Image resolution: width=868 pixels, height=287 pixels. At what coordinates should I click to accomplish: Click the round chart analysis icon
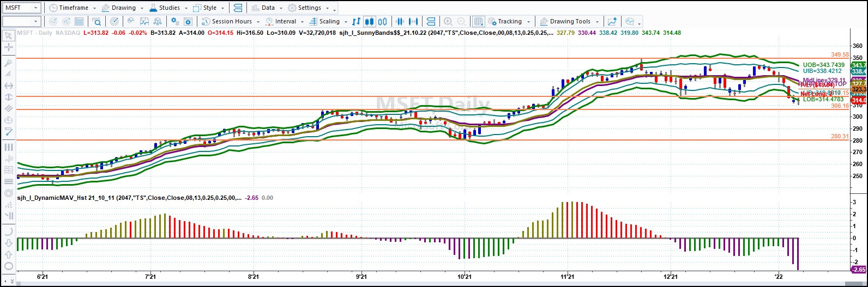coord(131,21)
